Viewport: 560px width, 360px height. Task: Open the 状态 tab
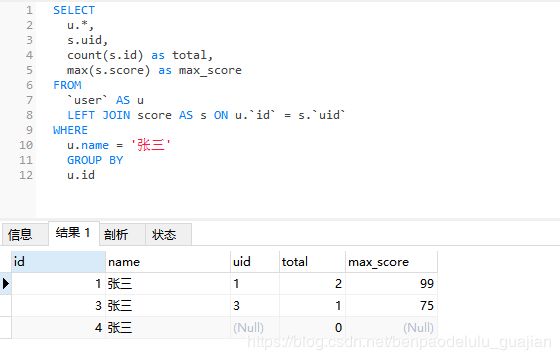click(168, 234)
